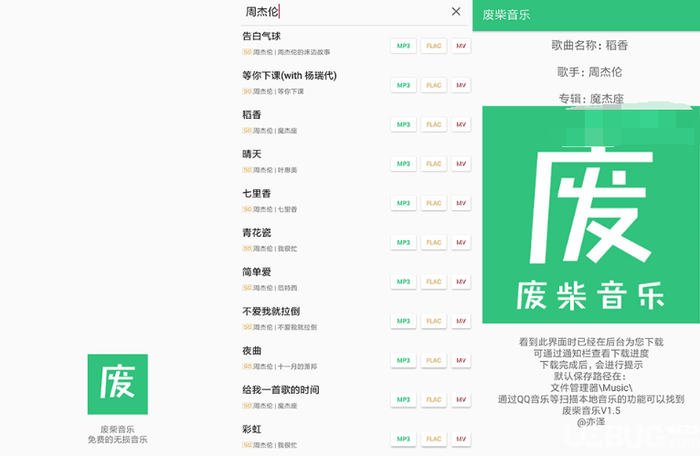Download FLAC of 晴天
700x456 pixels.
[433, 164]
